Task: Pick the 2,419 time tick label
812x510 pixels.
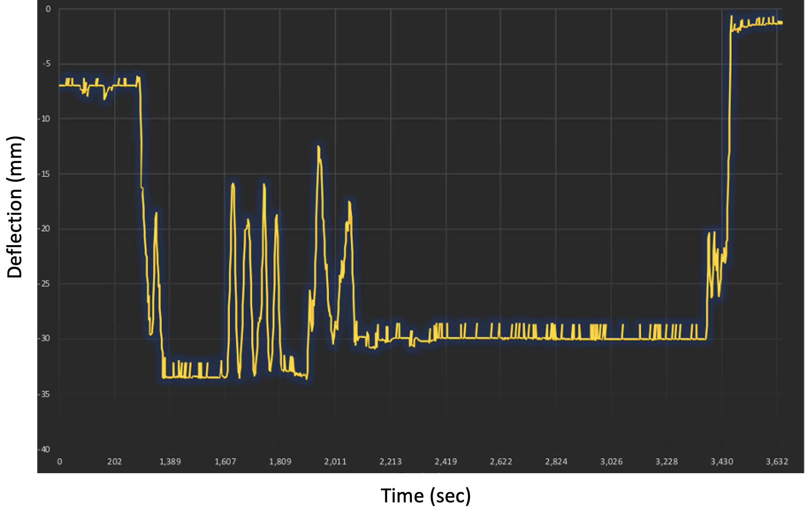Action: pyautogui.click(x=446, y=462)
